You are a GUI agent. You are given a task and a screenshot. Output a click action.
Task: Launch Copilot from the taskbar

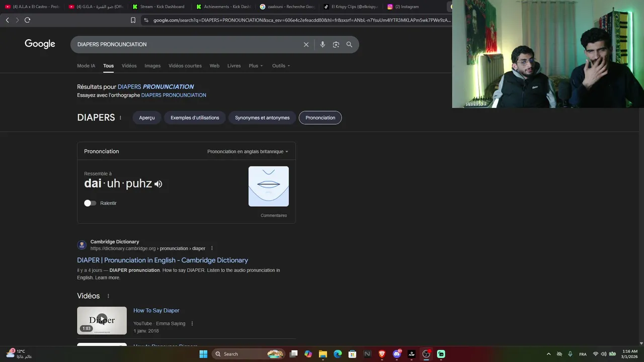(x=308, y=354)
